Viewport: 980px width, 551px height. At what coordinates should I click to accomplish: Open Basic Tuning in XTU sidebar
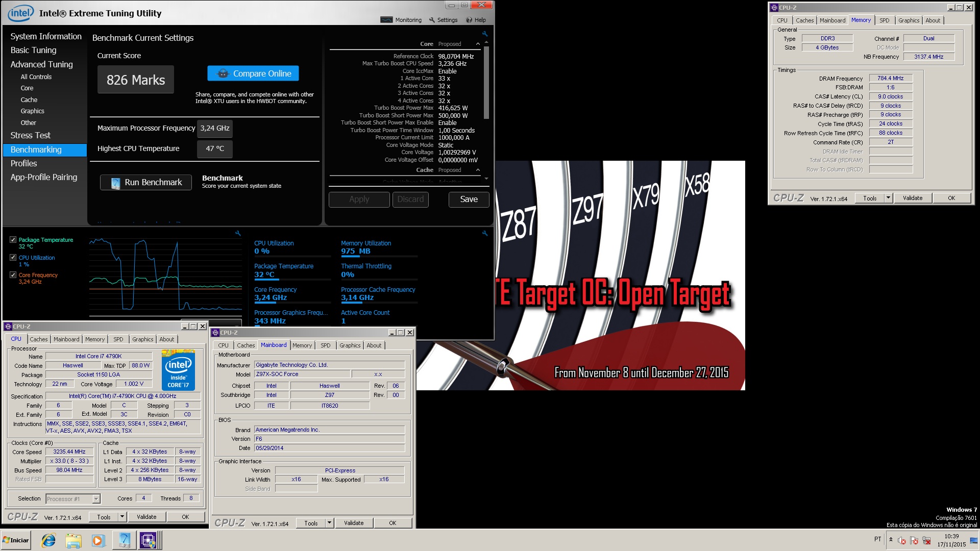[34, 51]
